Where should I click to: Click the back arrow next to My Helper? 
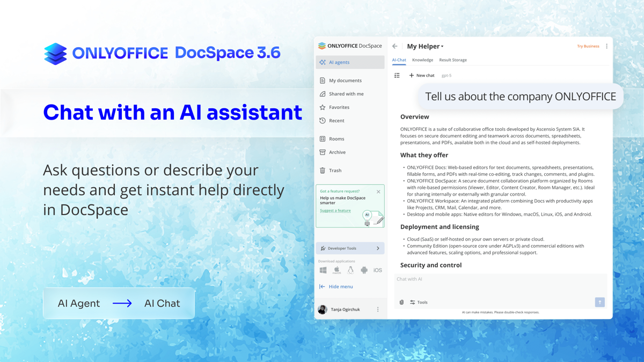point(395,46)
